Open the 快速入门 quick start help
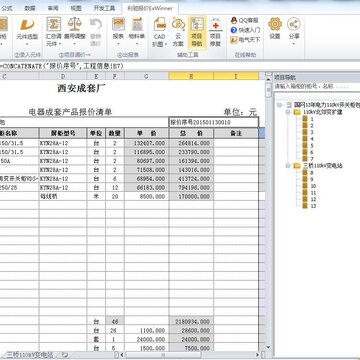 click(x=245, y=30)
